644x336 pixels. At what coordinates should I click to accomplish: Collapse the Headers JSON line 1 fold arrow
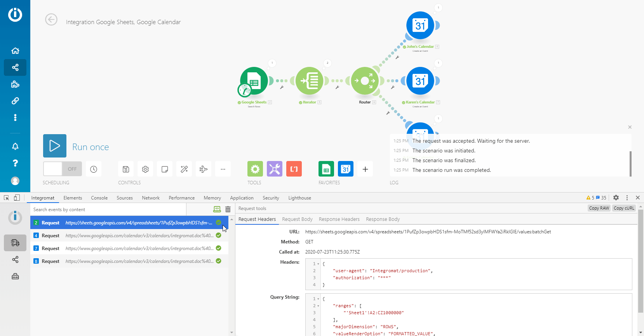pyautogui.click(x=319, y=264)
